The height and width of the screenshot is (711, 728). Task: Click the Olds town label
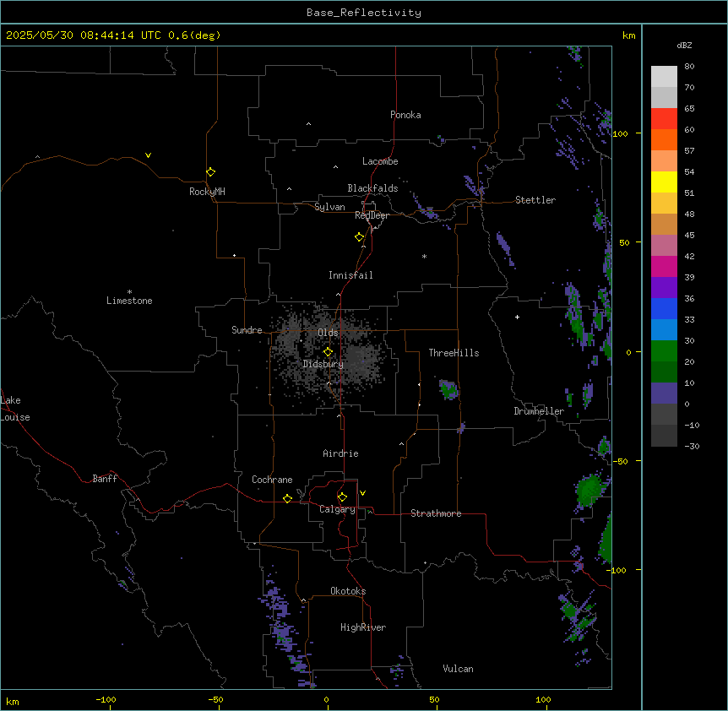(328, 333)
